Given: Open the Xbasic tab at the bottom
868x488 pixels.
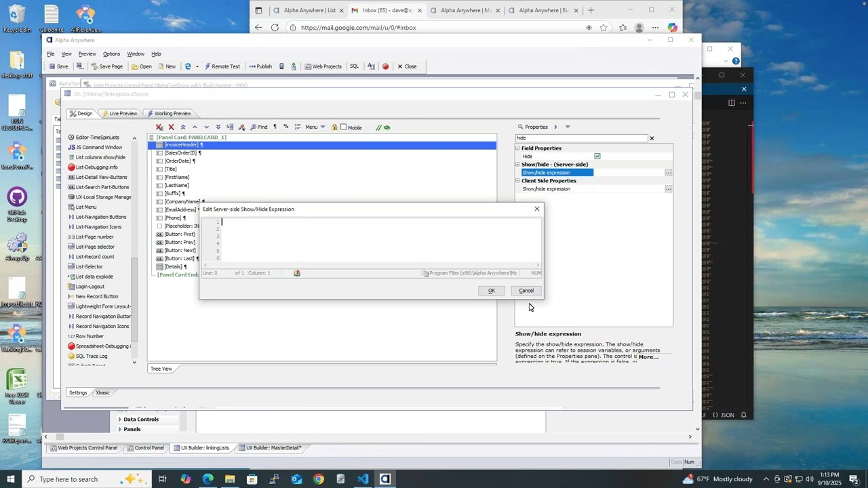Looking at the screenshot, I should (102, 393).
